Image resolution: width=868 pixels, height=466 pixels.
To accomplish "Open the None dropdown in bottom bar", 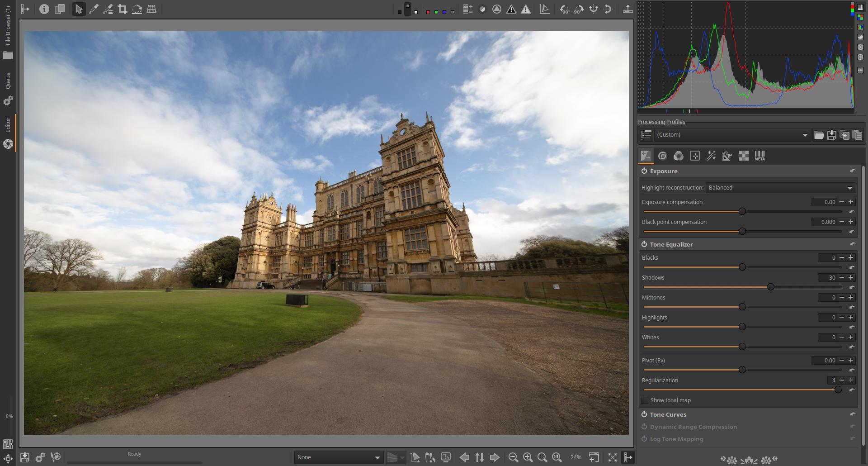I will [x=338, y=457].
